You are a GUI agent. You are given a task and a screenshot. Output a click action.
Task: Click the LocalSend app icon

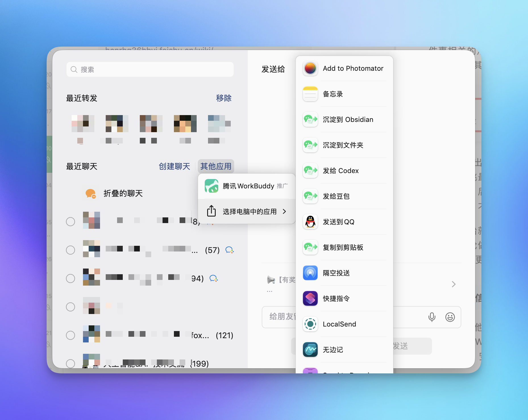(310, 324)
